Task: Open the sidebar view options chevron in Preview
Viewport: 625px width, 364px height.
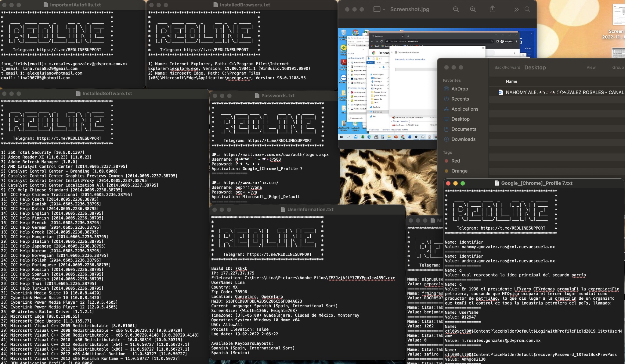Action: [384, 9]
